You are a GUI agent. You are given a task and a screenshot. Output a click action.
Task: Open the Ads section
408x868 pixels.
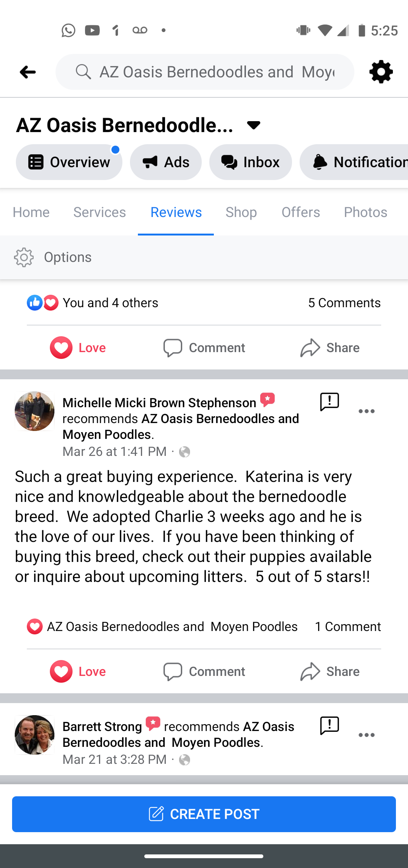166,162
